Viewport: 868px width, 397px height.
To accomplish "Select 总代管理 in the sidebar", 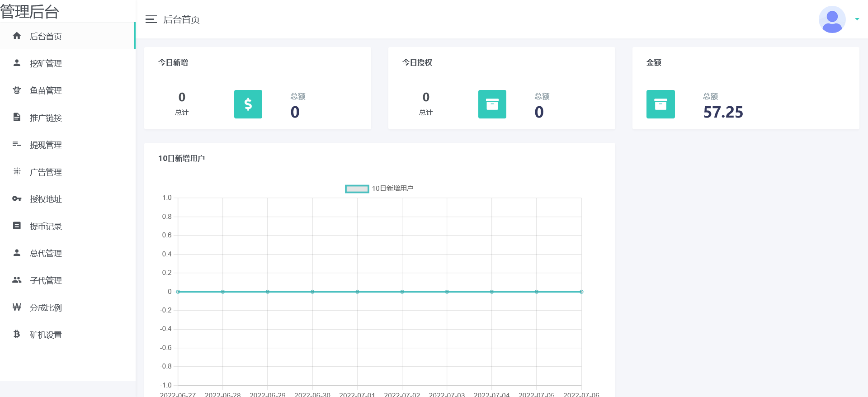I will pyautogui.click(x=46, y=253).
